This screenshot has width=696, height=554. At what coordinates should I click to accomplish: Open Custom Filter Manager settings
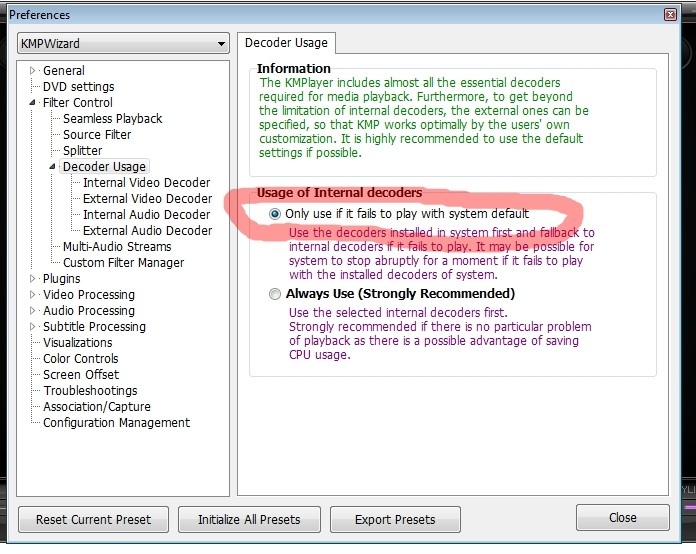click(123, 262)
